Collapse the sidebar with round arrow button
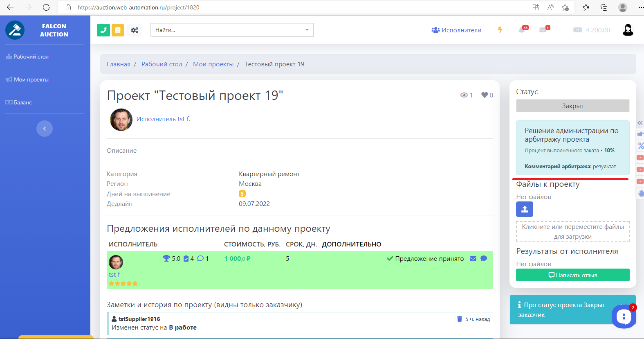The height and width of the screenshot is (339, 644). (45, 129)
